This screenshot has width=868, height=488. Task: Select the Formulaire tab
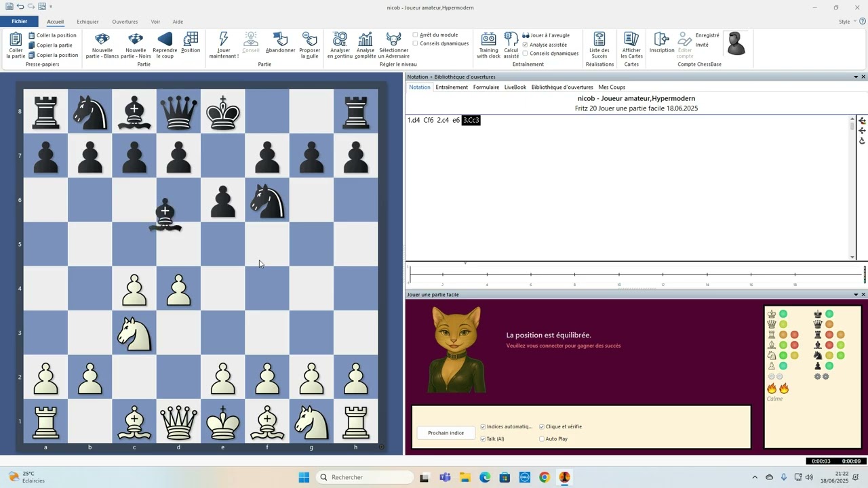click(486, 87)
